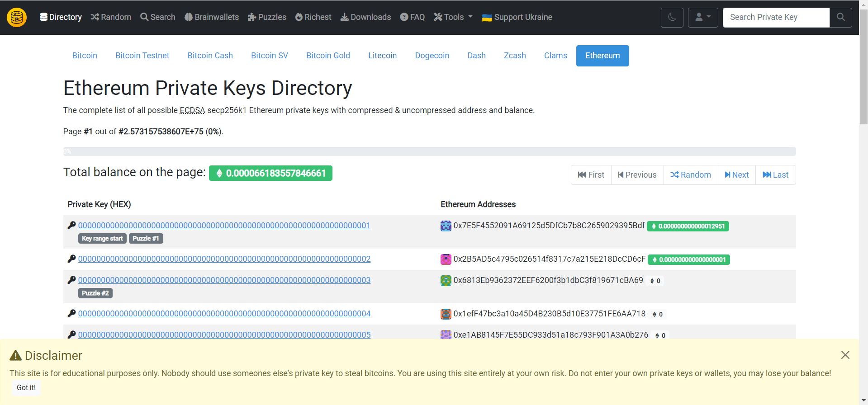This screenshot has height=405, width=868.
Task: Expand the Tools dropdown menu
Action: (453, 17)
